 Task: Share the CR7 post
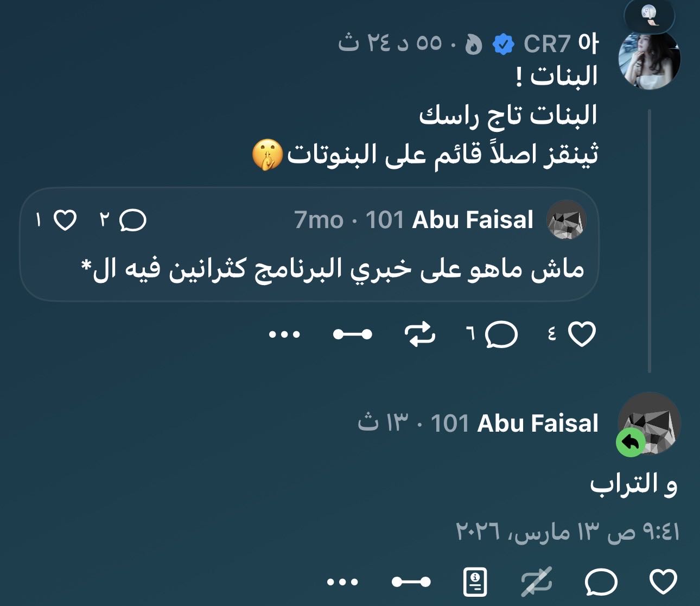pos(352,334)
